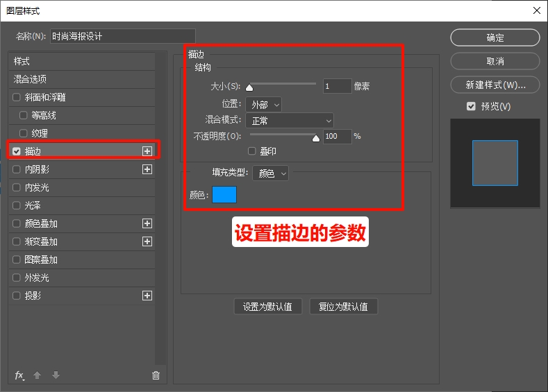Enable the 叠印 overprint checkbox

(252, 151)
